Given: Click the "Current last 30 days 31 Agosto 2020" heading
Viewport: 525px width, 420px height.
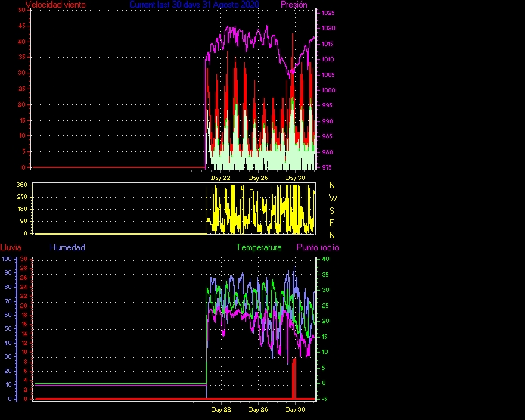Looking at the screenshot, I should [194, 5].
